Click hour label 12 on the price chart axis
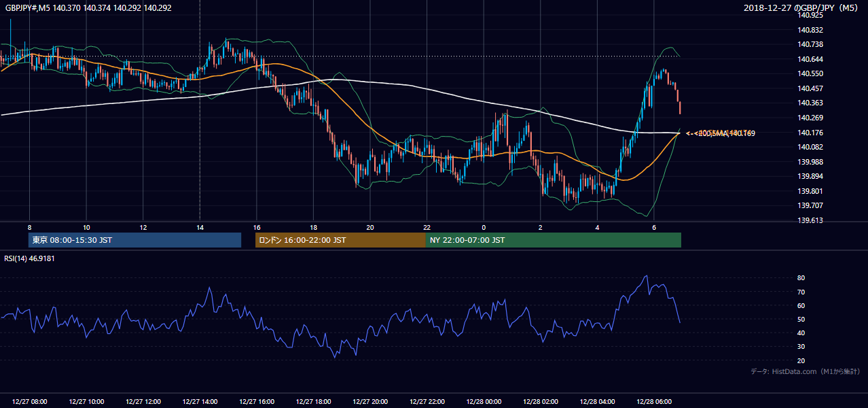Image resolution: width=868 pixels, height=408 pixels. tap(143, 227)
